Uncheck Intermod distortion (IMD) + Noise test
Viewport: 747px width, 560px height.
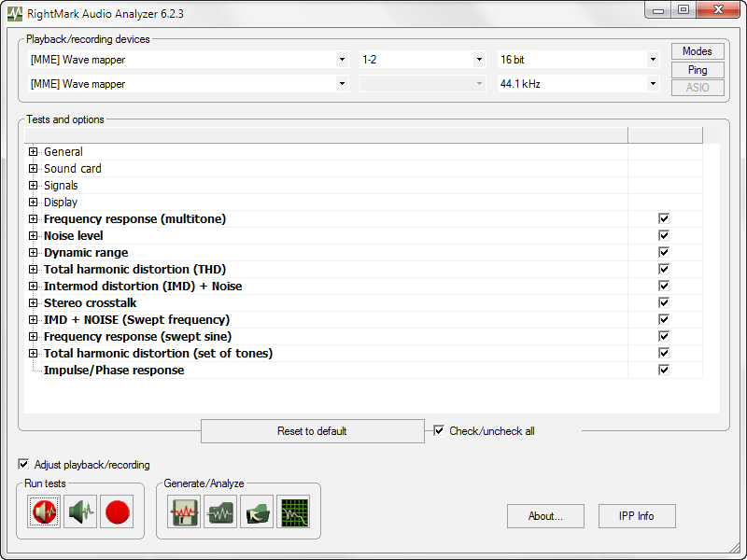coord(664,286)
